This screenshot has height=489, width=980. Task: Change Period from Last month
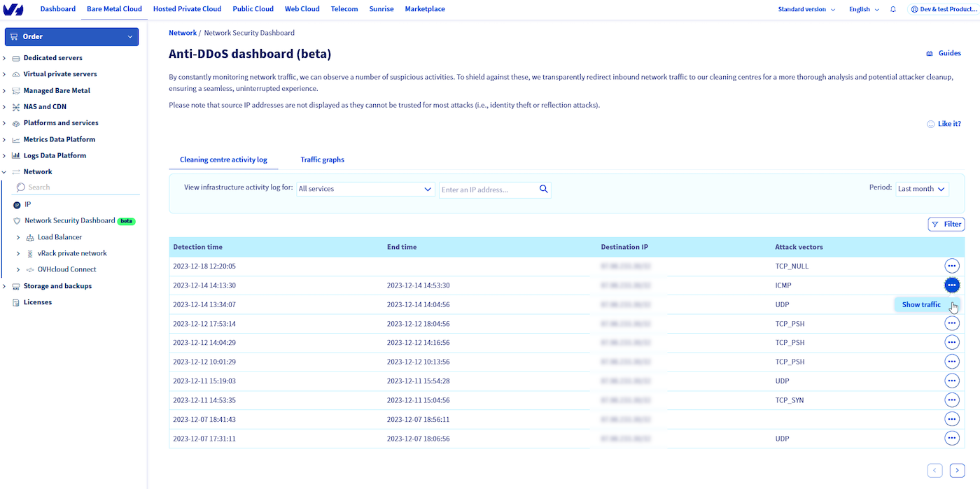click(922, 189)
